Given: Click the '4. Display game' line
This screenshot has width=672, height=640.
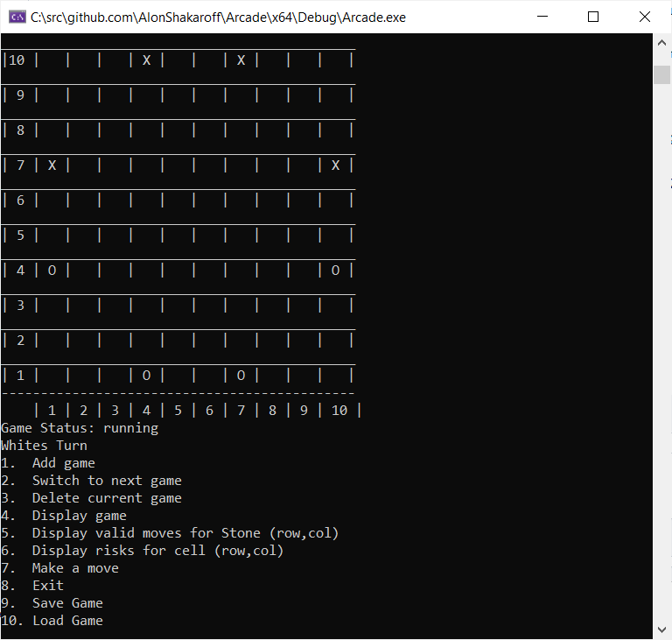Looking at the screenshot, I should [64, 516].
